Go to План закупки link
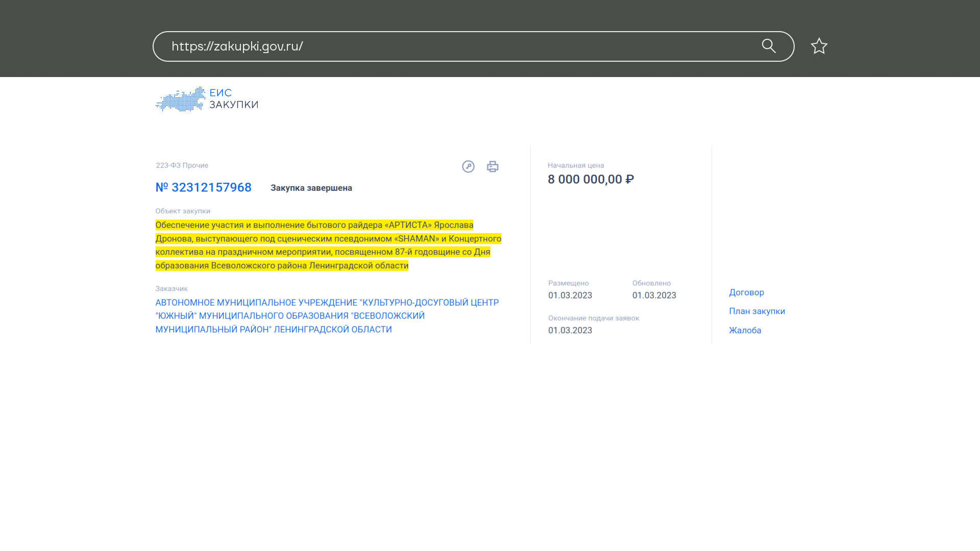 point(756,311)
